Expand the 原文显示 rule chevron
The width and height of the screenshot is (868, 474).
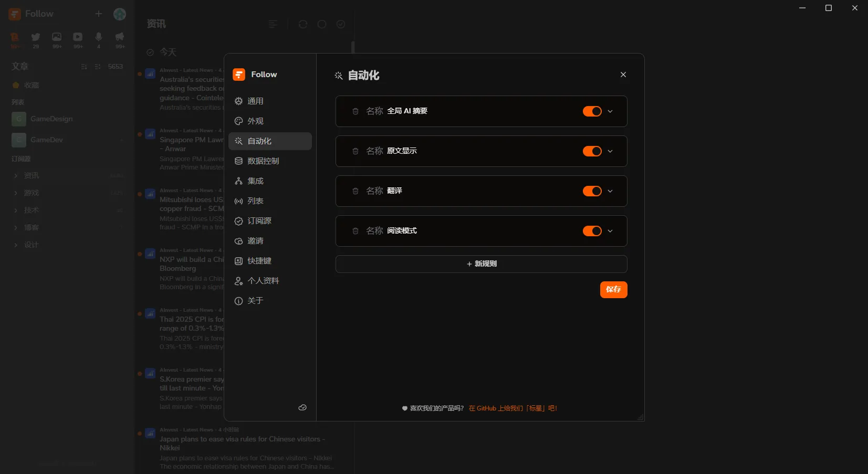point(610,151)
